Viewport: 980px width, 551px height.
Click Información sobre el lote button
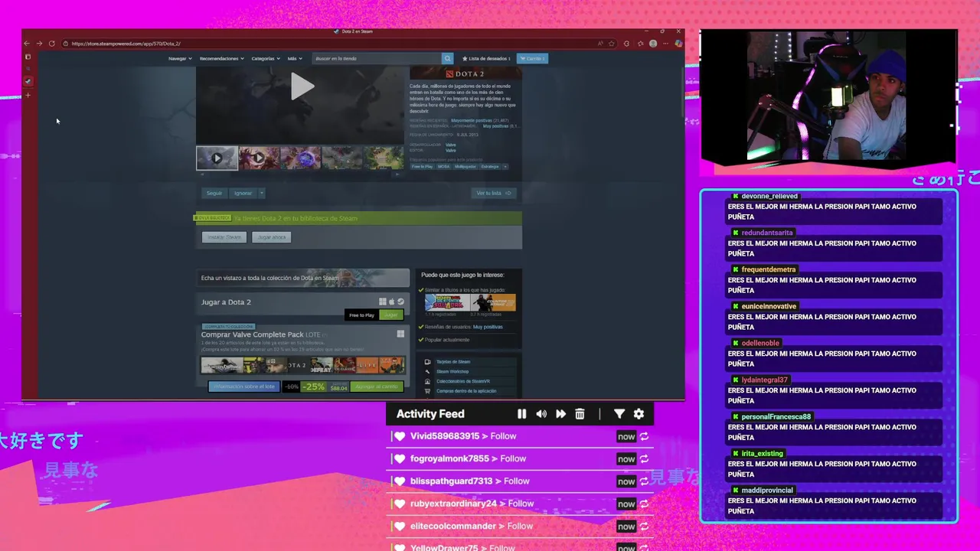point(244,386)
